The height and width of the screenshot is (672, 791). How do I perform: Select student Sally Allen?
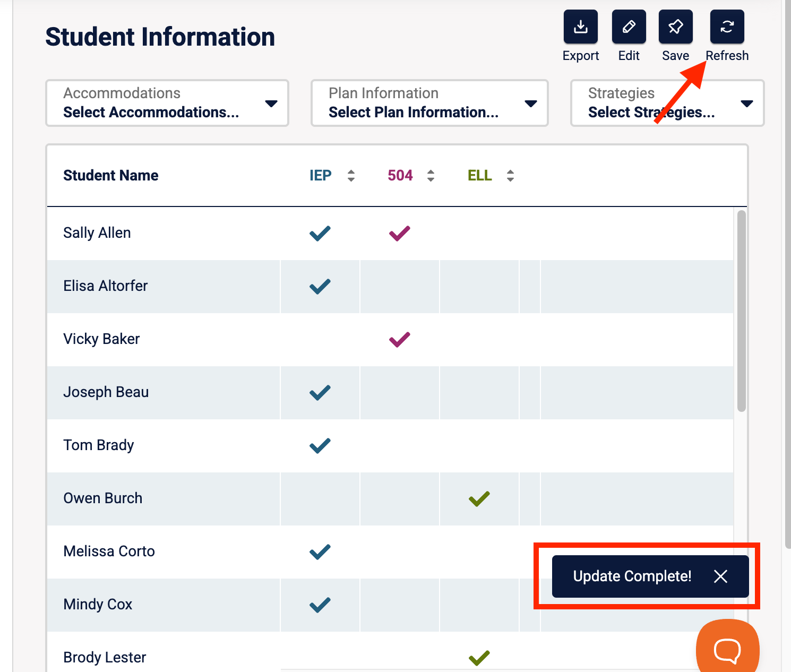pyautogui.click(x=97, y=233)
